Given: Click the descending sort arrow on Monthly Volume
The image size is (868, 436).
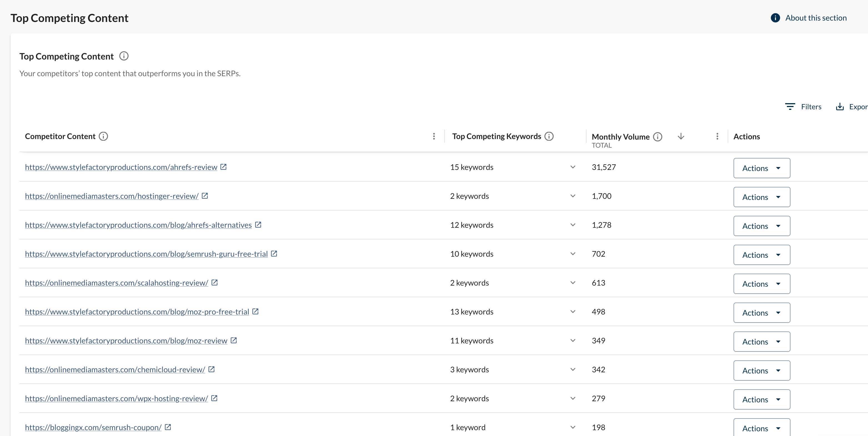Looking at the screenshot, I should (x=681, y=137).
